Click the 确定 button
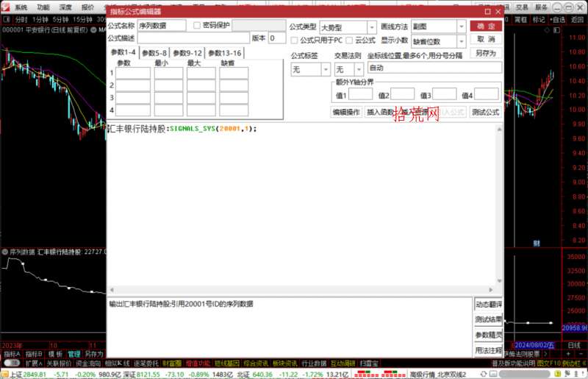 [486, 26]
